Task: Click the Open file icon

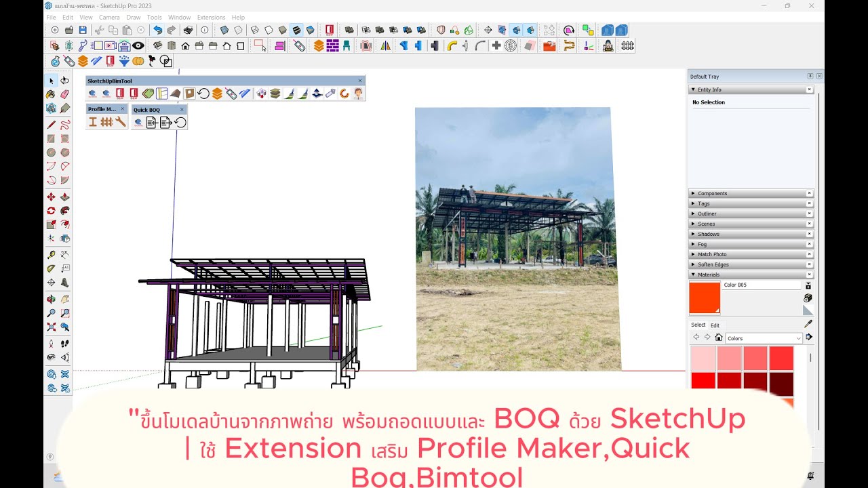Action: 68,30
